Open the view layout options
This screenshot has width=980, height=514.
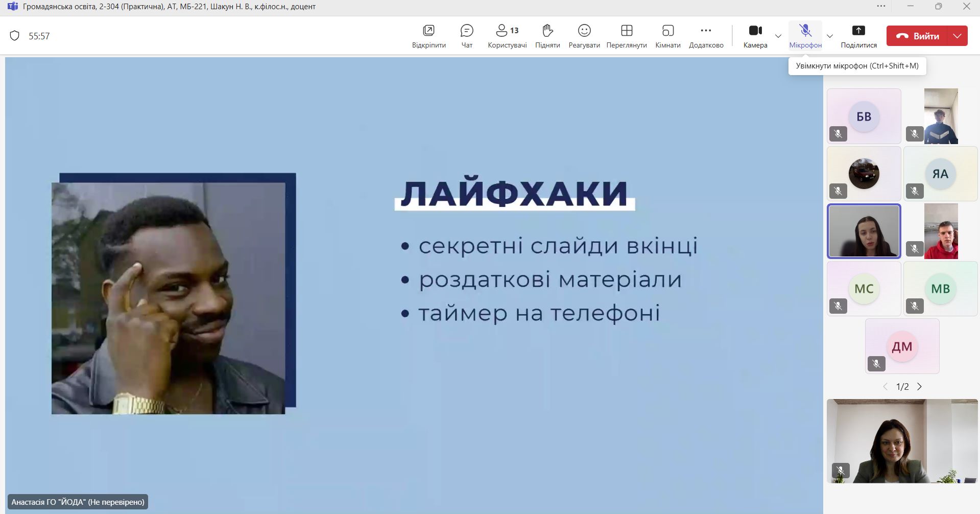click(627, 36)
